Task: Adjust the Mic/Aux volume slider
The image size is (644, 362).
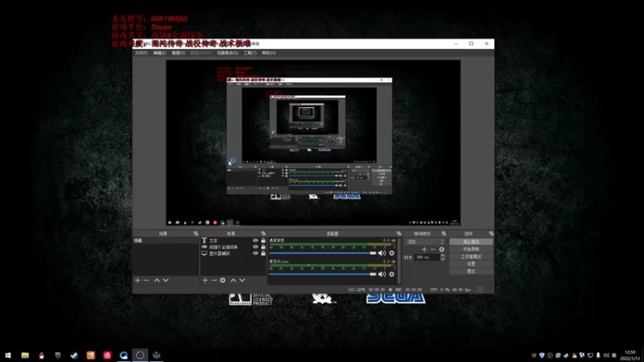Action: coord(323,274)
